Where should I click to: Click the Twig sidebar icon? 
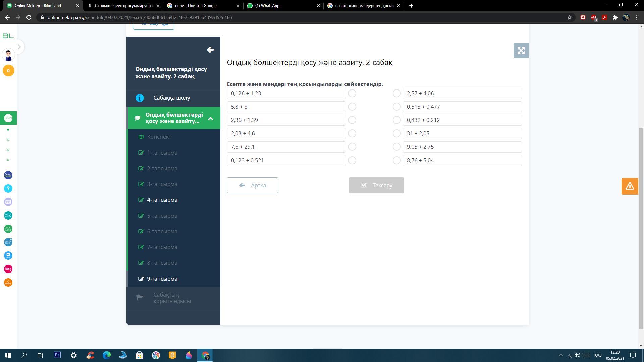(x=8, y=269)
